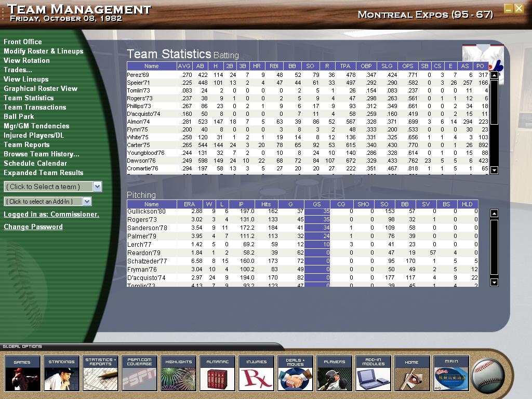Select pitcher Reardon'79 row name
The image size is (532, 399).
144,253
